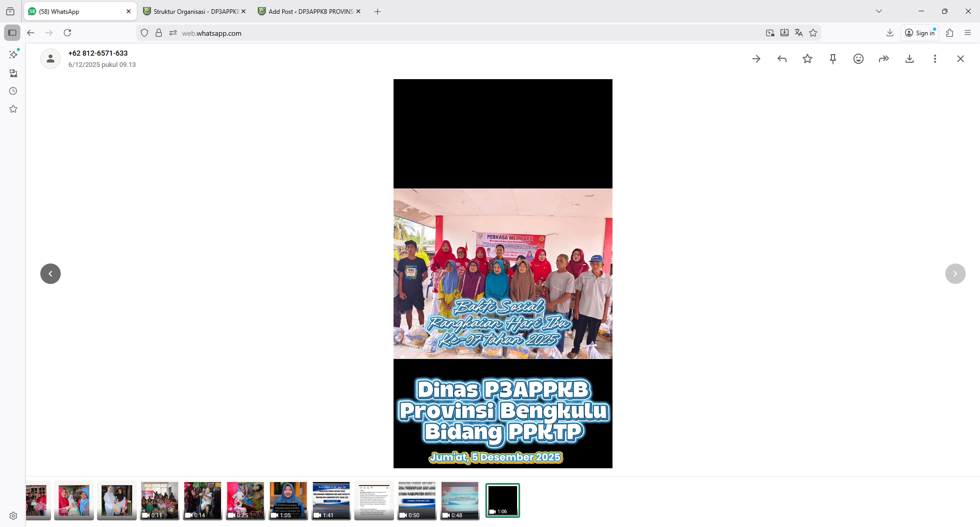This screenshot has width=980, height=527.
Task: Close the media viewer
Action: point(961,59)
